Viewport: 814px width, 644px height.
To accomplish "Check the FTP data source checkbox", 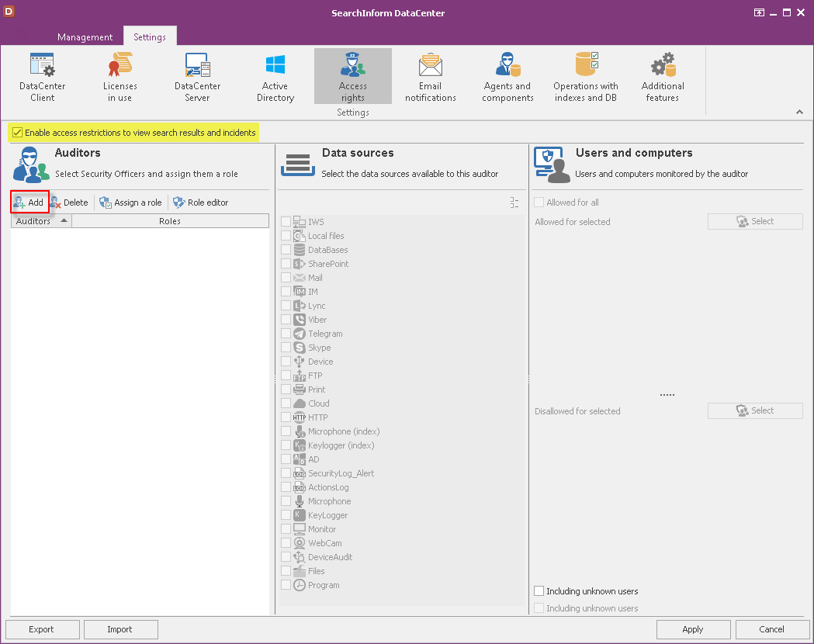I will coord(286,376).
